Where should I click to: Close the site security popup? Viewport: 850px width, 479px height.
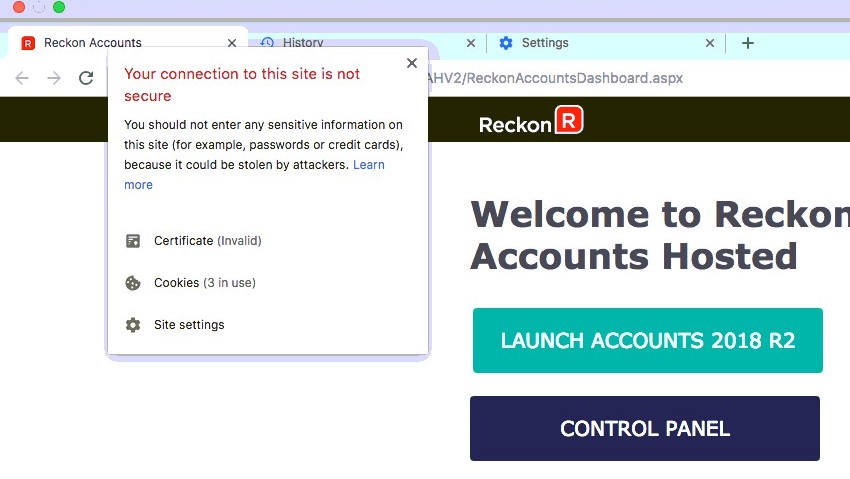click(x=412, y=63)
